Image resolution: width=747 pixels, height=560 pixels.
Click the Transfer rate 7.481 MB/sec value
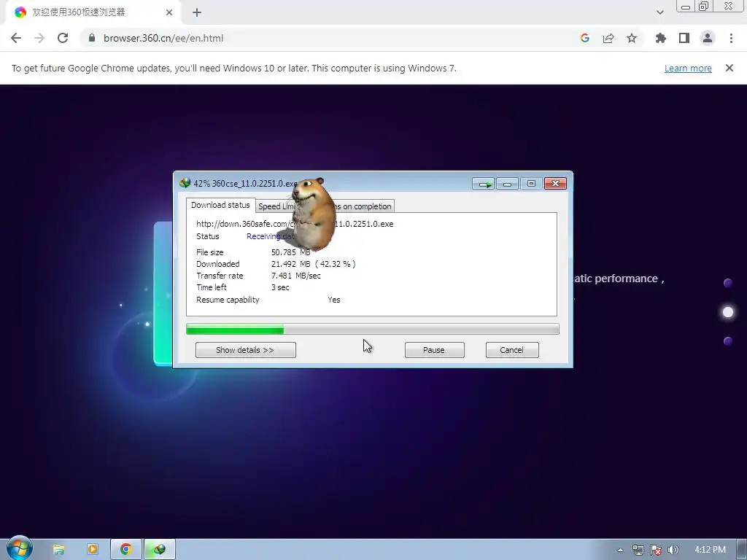(x=296, y=276)
